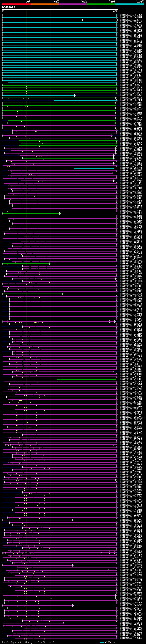Click the green ~80% identity legend bar
146x644 pixels.
pos(101,4)
